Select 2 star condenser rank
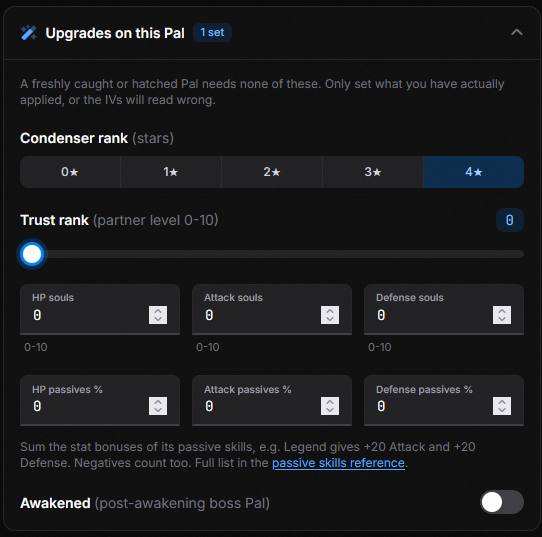The height and width of the screenshot is (537, 542). (x=272, y=172)
